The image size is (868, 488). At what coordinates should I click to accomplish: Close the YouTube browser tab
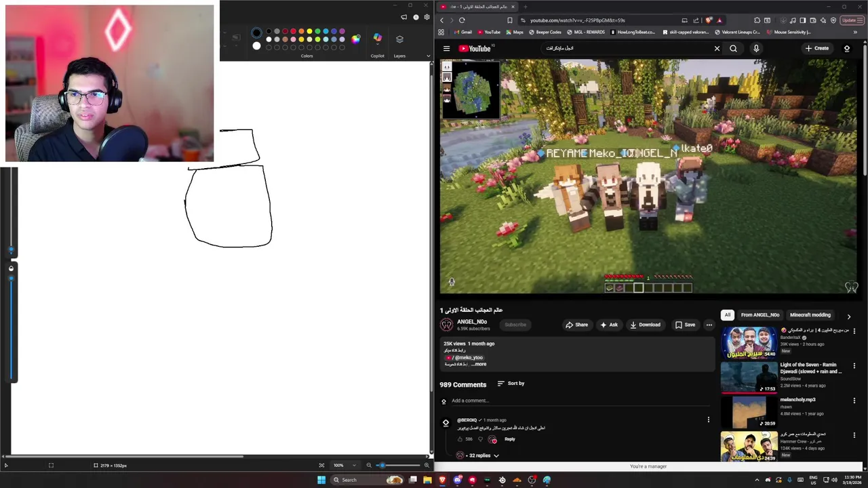pos(513,7)
